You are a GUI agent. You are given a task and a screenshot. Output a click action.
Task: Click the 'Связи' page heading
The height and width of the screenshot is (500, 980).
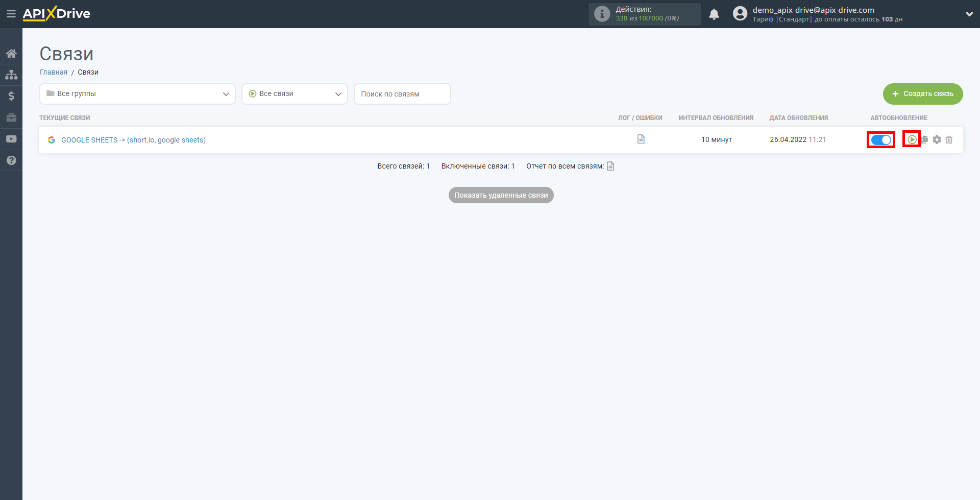tap(67, 54)
